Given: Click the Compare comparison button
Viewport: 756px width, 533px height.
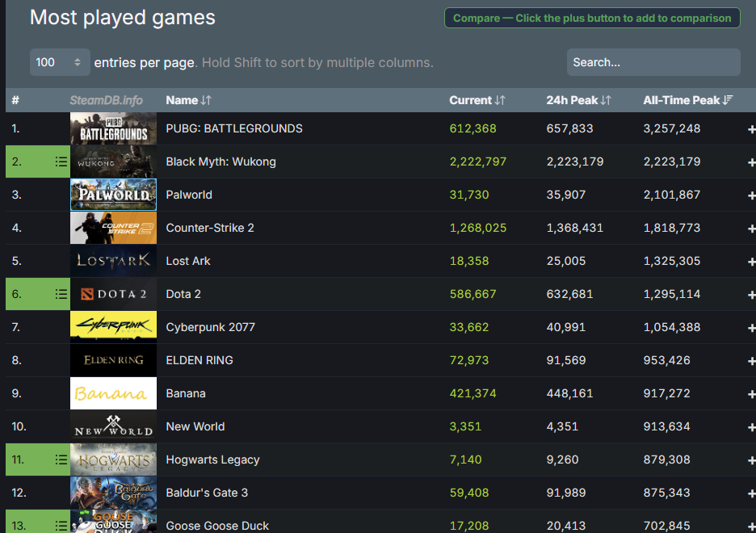Looking at the screenshot, I should click(592, 18).
